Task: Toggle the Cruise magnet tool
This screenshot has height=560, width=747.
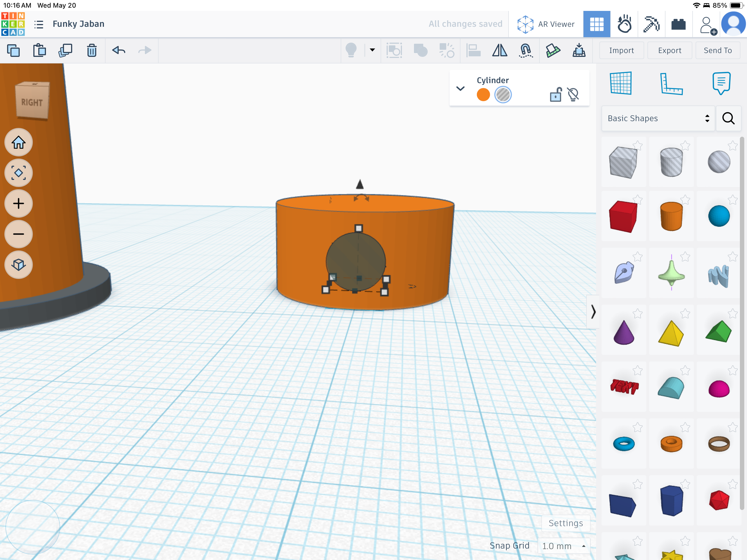Action: tap(526, 51)
